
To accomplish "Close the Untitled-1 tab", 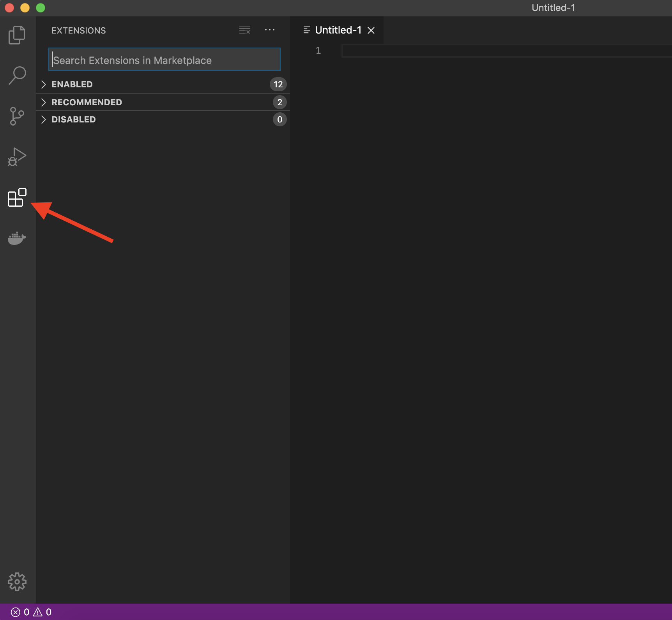I will (371, 30).
